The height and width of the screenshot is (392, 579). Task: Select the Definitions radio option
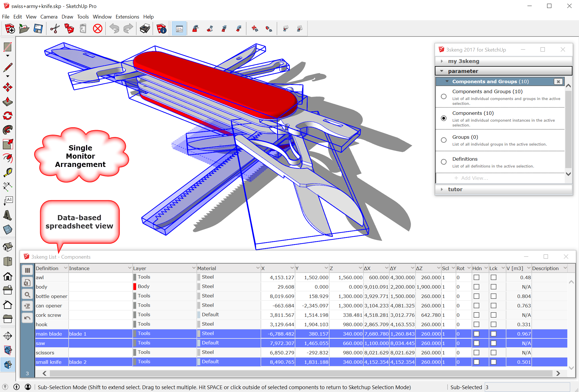point(444,162)
